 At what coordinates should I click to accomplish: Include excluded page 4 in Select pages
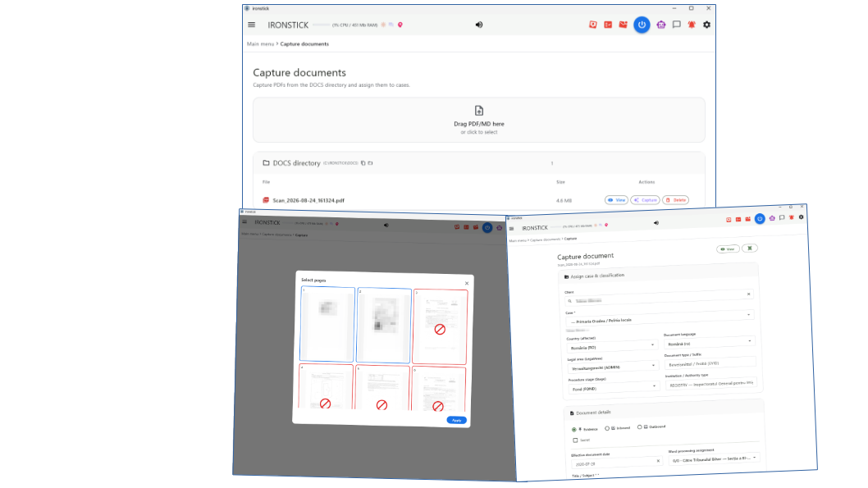[x=326, y=386]
